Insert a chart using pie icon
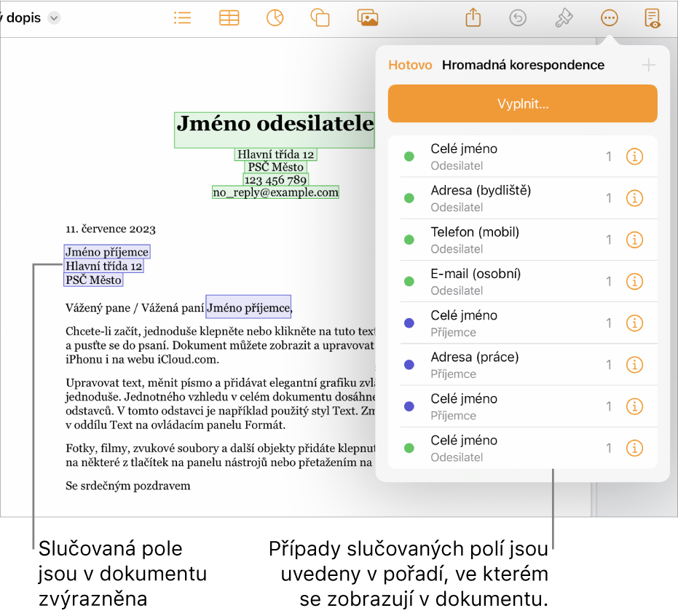Viewport: 678px width, 616px height. pos(275,18)
